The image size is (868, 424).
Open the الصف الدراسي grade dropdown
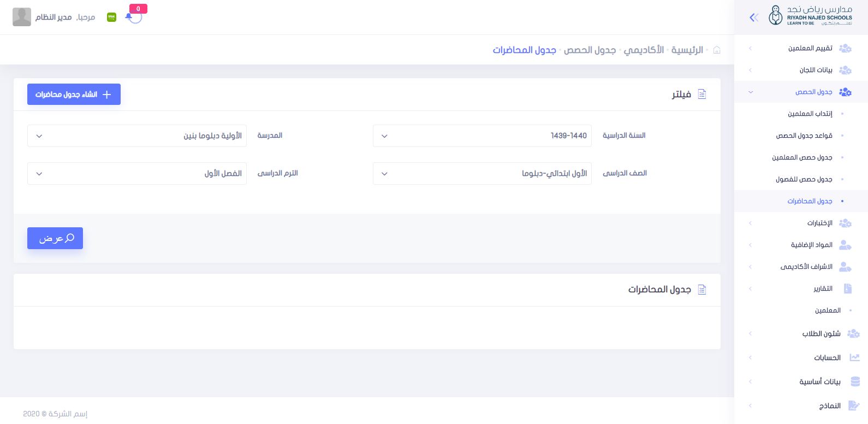pos(482,173)
